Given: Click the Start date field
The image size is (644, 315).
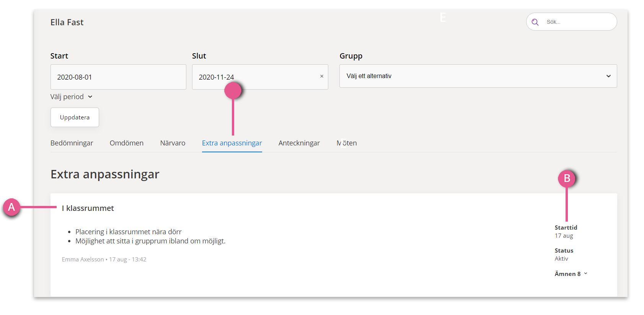Looking at the screenshot, I should tap(118, 77).
